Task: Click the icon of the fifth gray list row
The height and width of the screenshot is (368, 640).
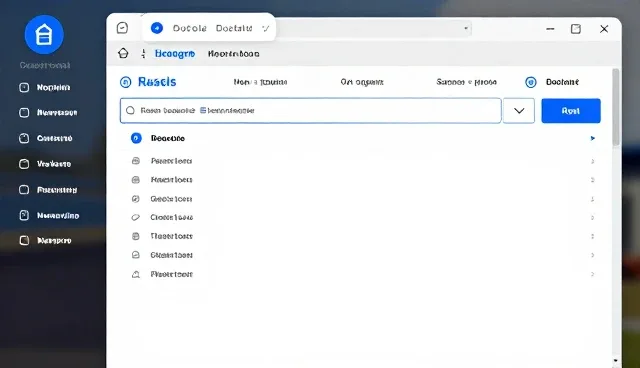Action: pyautogui.click(x=136, y=236)
